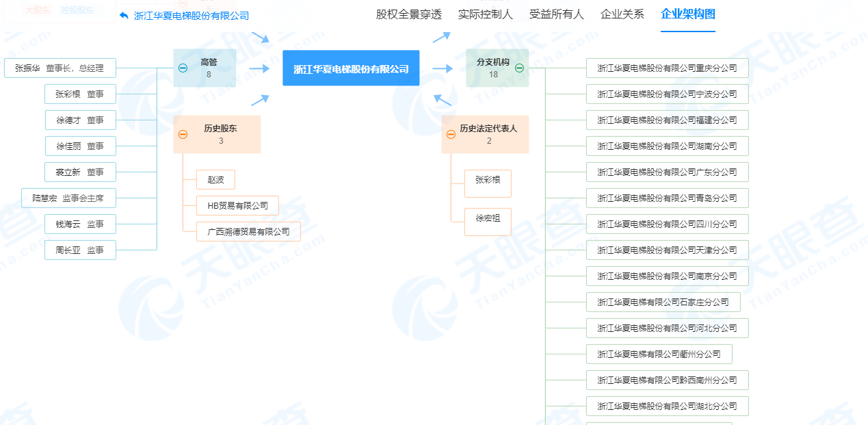Select the 裘立新 董事 node

point(80,172)
